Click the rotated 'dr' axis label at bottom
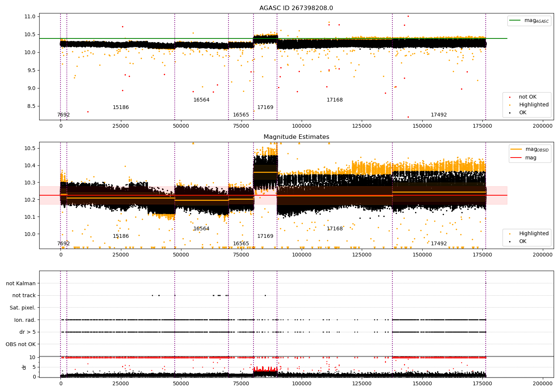Image resolution: width=560 pixels, height=392 pixels. click(24, 367)
